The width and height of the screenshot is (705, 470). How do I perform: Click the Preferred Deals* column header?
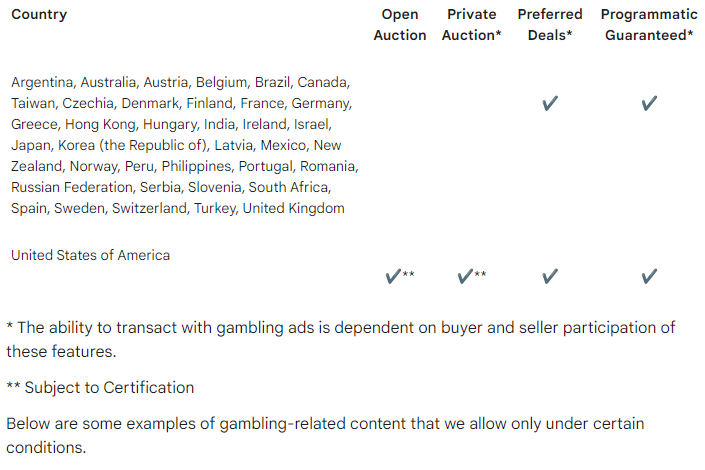550,25
